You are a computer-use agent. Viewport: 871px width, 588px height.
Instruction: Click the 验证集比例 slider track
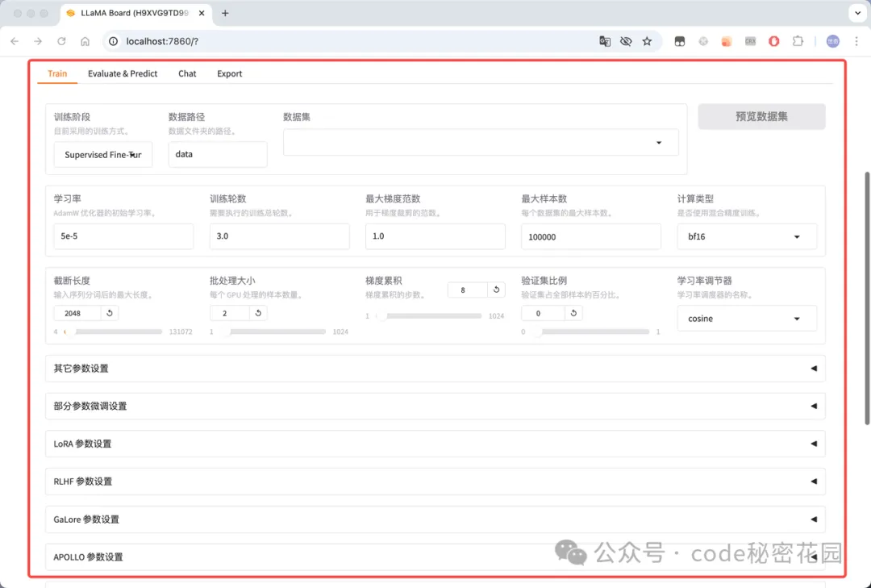(590, 332)
